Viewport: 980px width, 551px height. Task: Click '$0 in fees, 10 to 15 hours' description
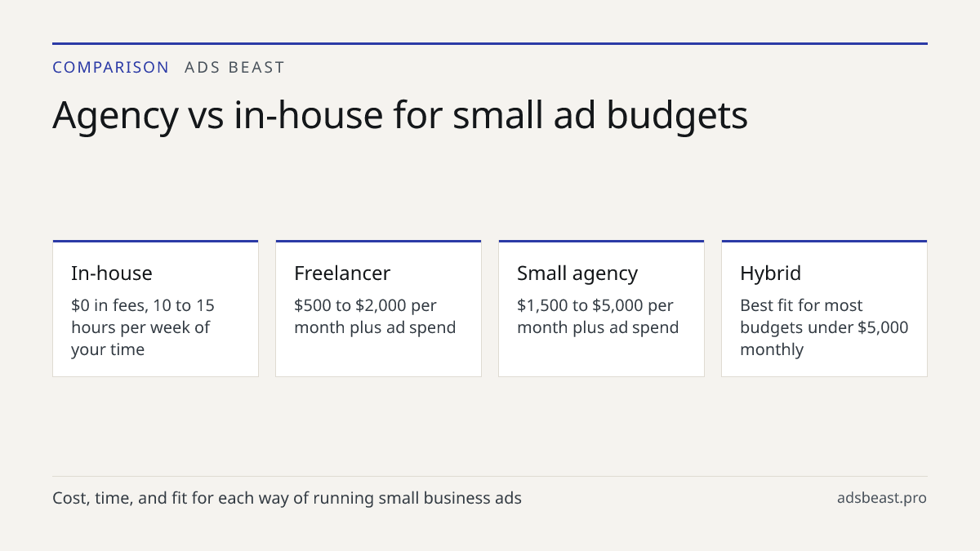143,327
